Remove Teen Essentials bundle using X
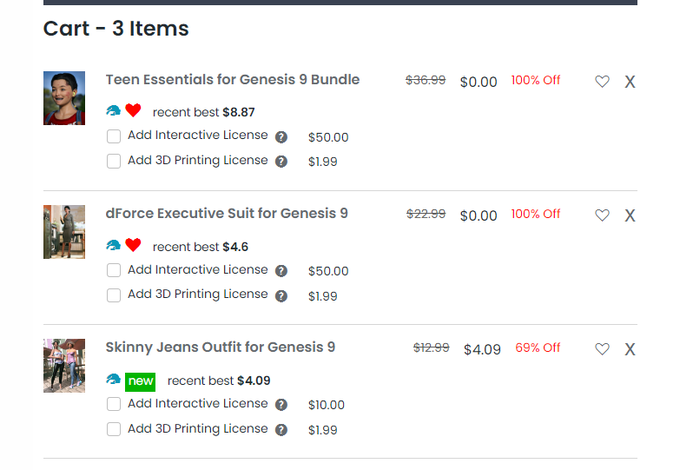 (630, 82)
